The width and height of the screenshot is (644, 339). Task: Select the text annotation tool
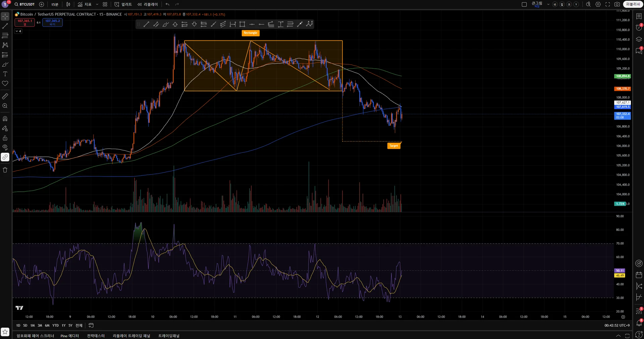pyautogui.click(x=5, y=74)
